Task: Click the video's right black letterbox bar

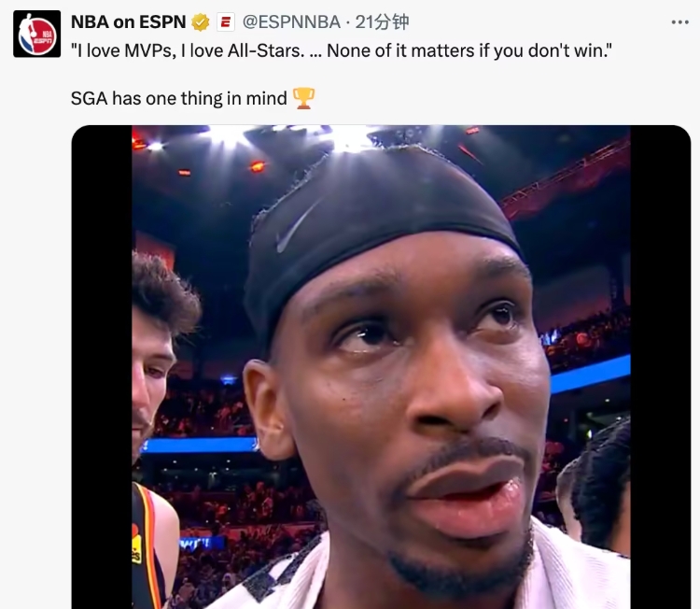Action: [660, 367]
